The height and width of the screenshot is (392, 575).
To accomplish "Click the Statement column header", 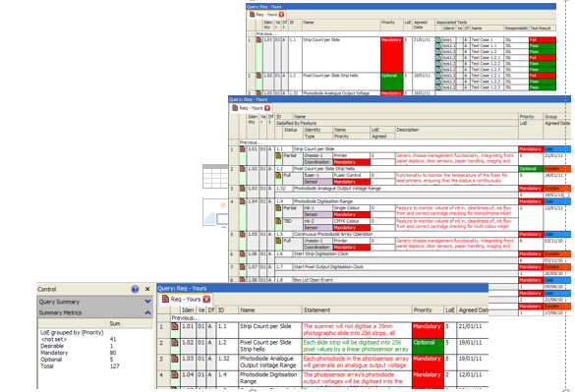I will pos(316,309).
